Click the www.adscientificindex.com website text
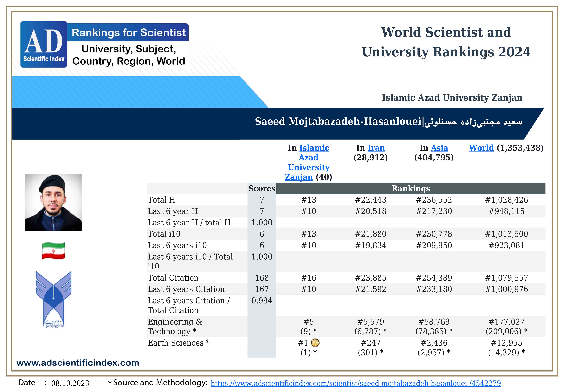Viewport: 564px width, 392px height. pos(78,363)
